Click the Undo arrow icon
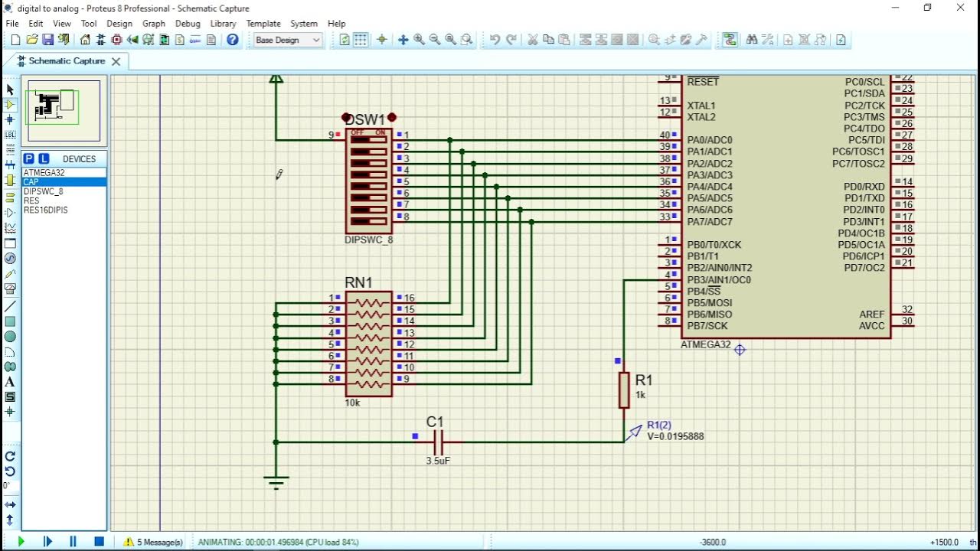Image resolution: width=980 pixels, height=551 pixels. coord(495,40)
